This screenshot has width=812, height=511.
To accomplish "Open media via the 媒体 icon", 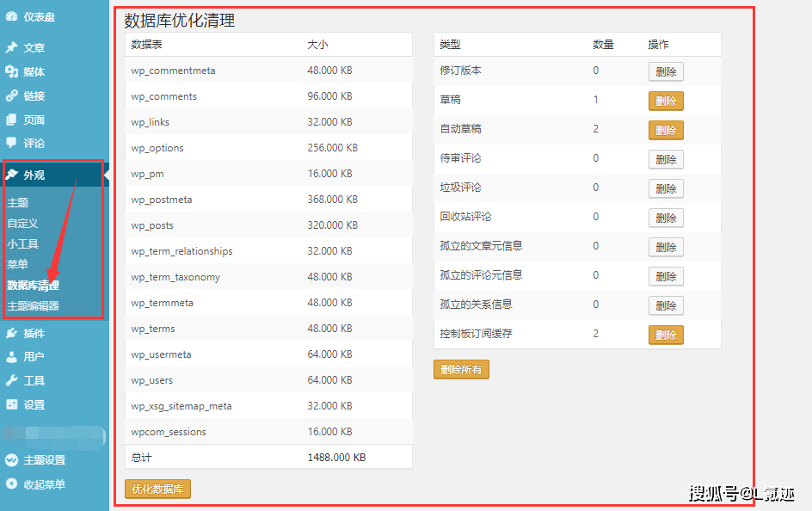I will point(11,71).
